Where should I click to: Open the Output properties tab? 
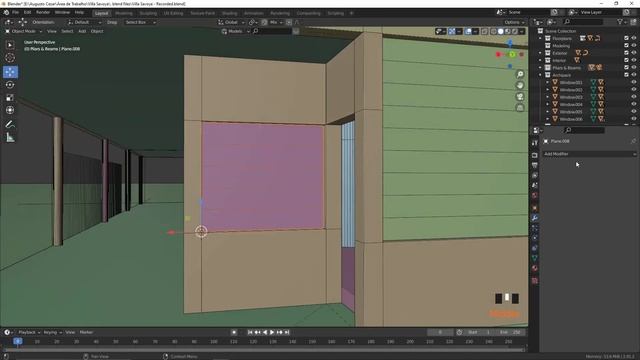(x=535, y=165)
